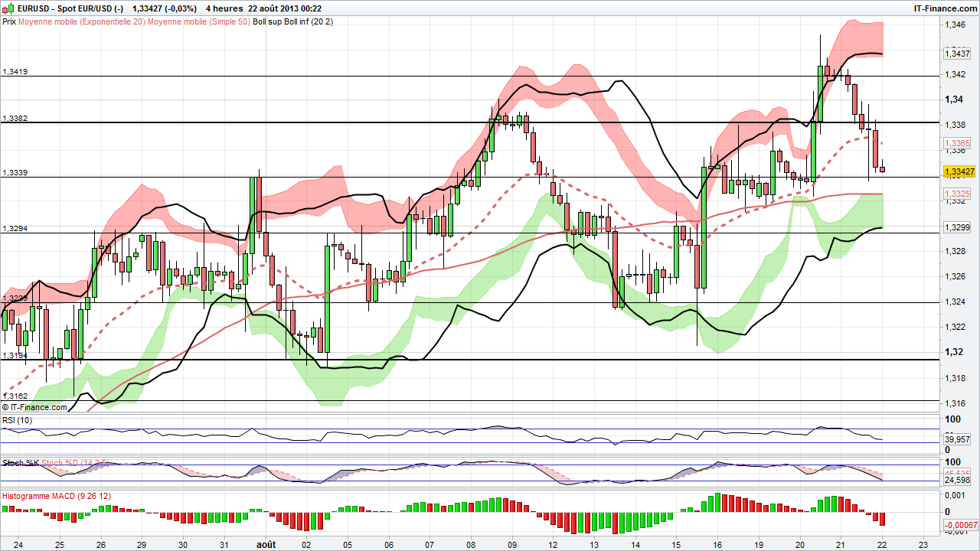This screenshot has height=551, width=980.
Task: Click the RSI axis value 39,957
Action: click(956, 441)
